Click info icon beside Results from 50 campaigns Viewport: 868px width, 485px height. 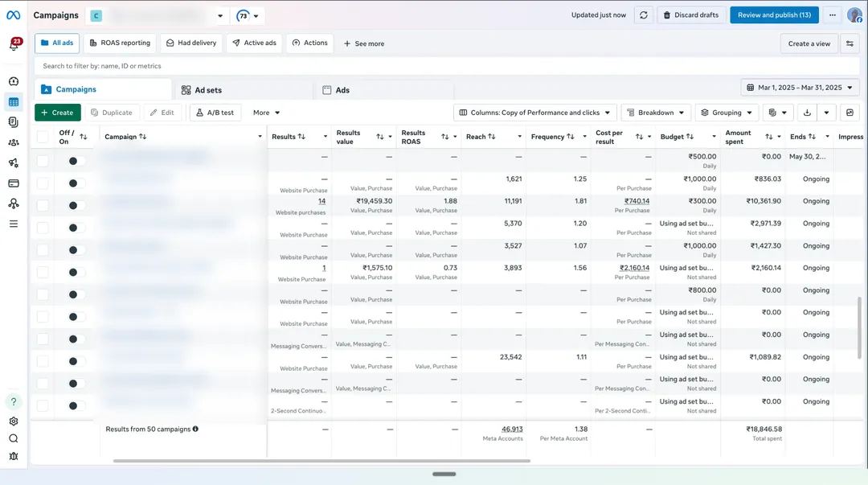[195, 429]
